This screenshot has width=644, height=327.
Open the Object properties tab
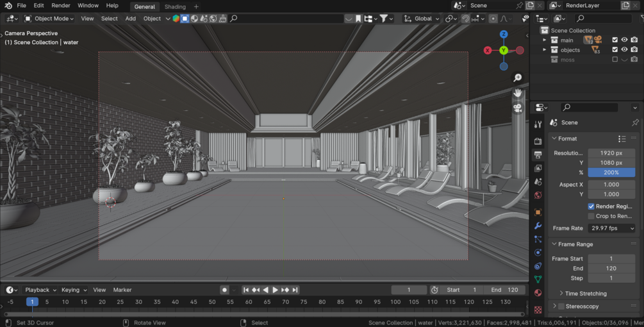pos(538,212)
